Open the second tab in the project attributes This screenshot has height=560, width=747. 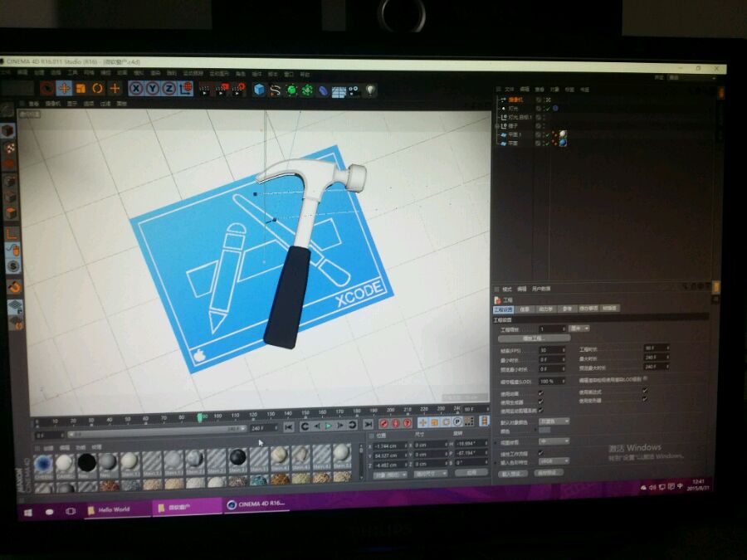[525, 309]
